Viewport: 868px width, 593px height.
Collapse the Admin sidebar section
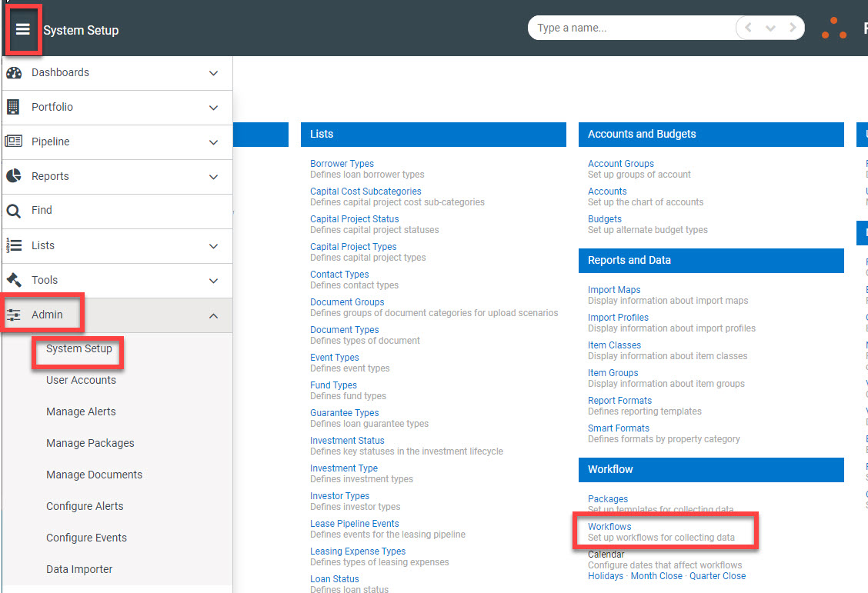coord(213,315)
